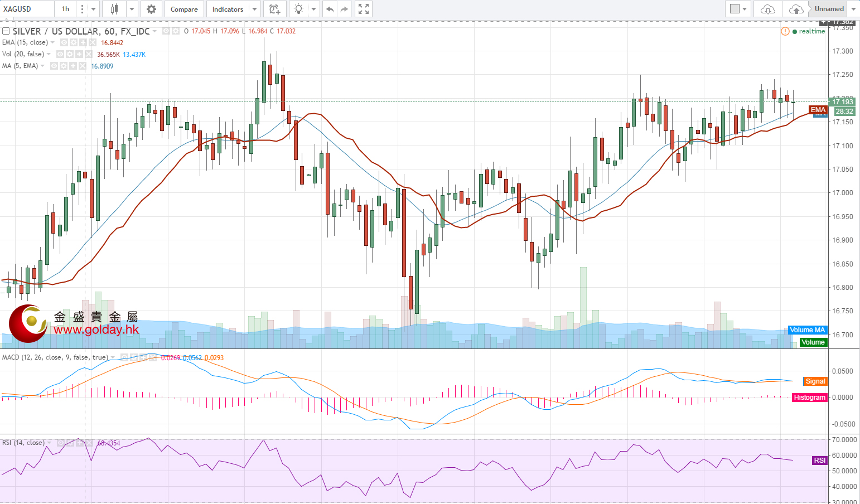Save chart layout to cloud
The image size is (860, 504).
tap(796, 9)
